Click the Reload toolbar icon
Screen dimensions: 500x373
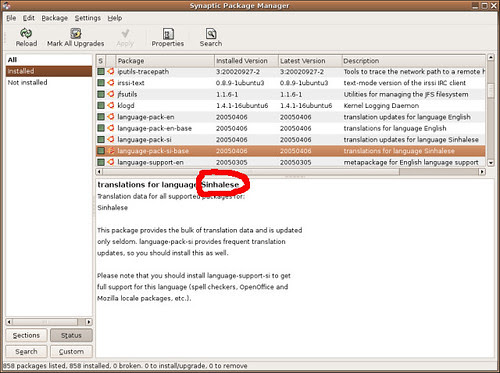tap(26, 33)
